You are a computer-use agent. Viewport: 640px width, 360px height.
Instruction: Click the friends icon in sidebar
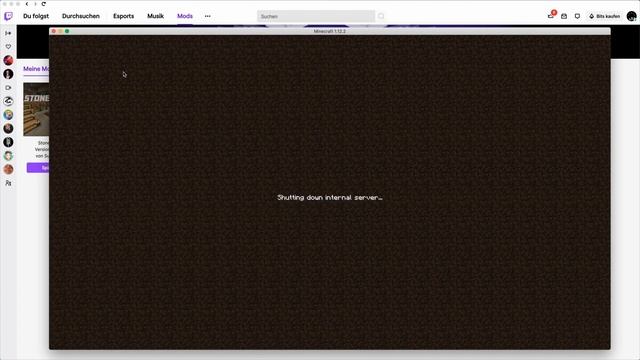[8, 183]
